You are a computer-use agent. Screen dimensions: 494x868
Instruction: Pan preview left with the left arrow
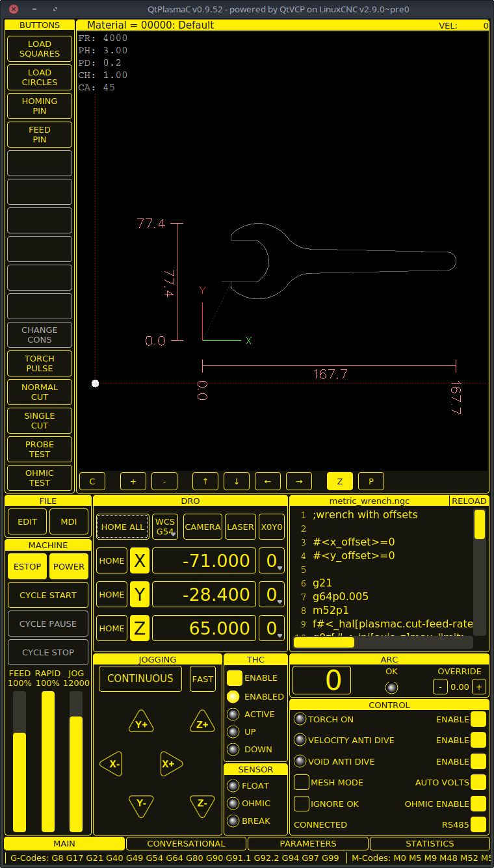268,481
